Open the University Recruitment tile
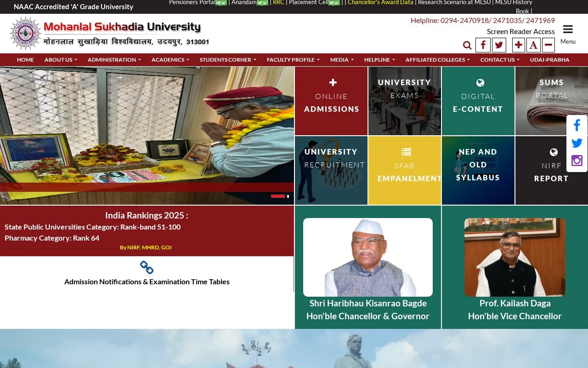This screenshot has height=368, width=588. (331, 170)
